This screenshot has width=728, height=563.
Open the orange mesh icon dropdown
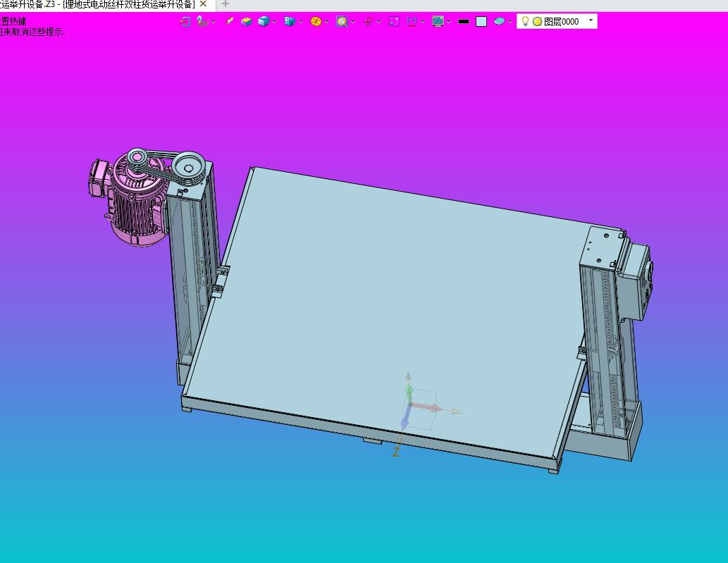(x=326, y=22)
